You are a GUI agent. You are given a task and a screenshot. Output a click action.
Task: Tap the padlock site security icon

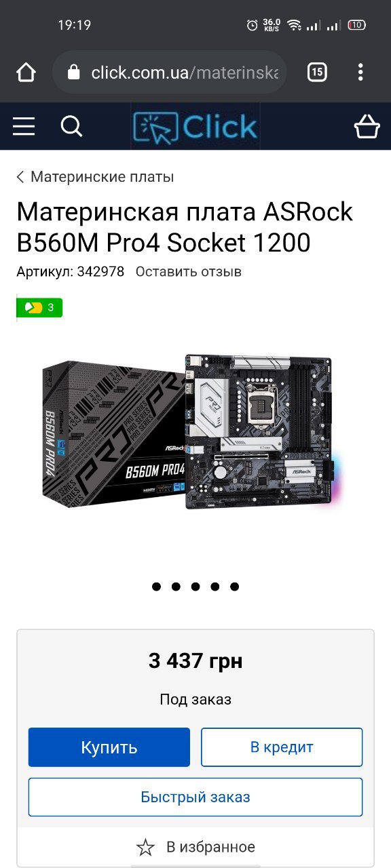pyautogui.click(x=74, y=73)
